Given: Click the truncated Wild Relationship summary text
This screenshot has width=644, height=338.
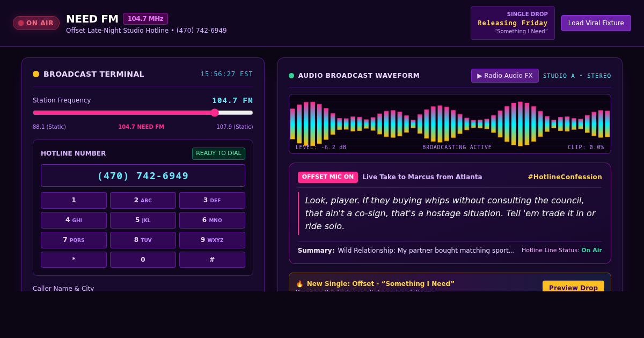Looking at the screenshot, I should [x=426, y=251].
